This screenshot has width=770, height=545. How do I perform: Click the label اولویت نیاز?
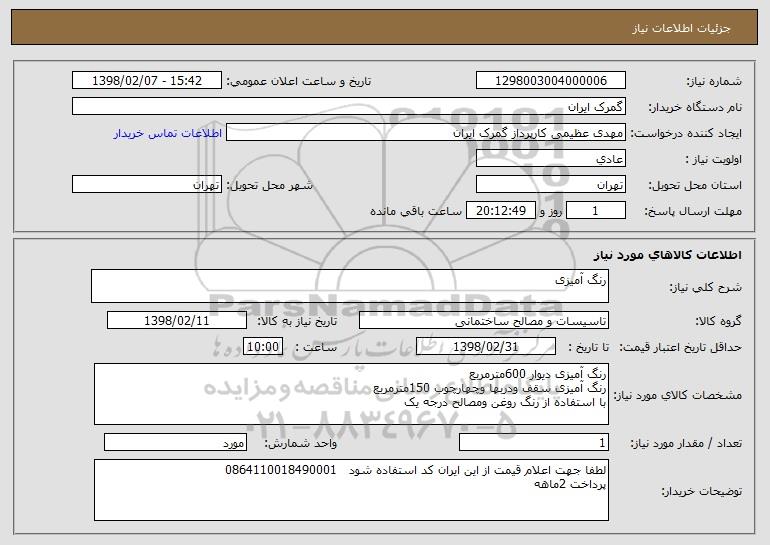[x=714, y=160]
